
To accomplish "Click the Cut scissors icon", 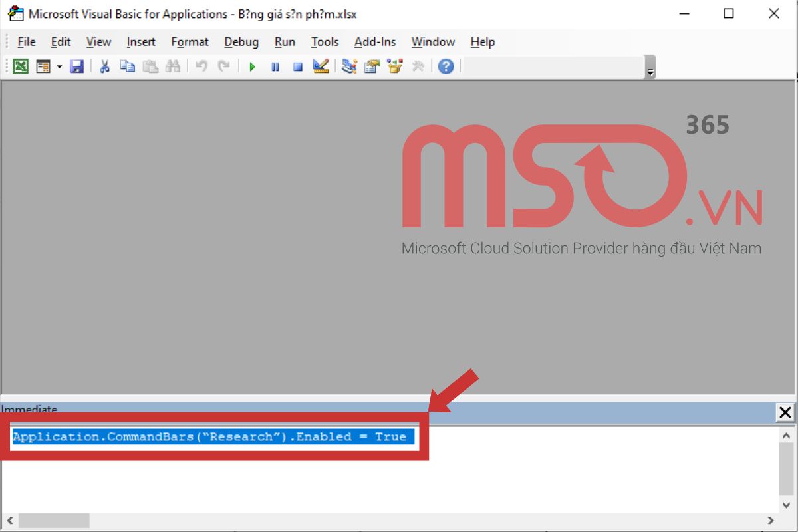I will (104, 66).
